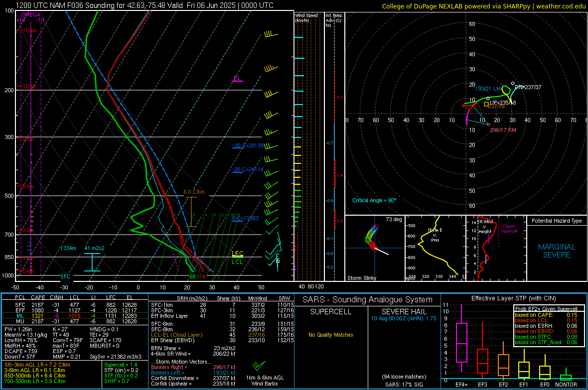Click the 1334m inflow layer label
This screenshot has height=390, width=588.
(68, 248)
